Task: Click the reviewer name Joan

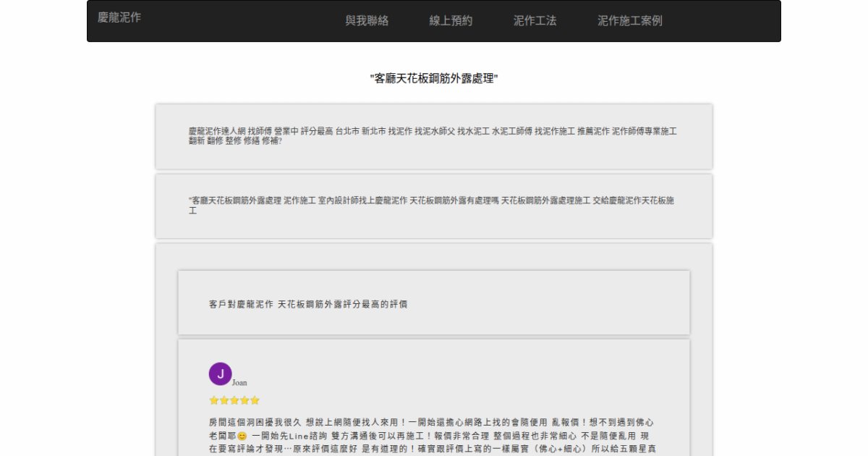Action: coord(239,383)
